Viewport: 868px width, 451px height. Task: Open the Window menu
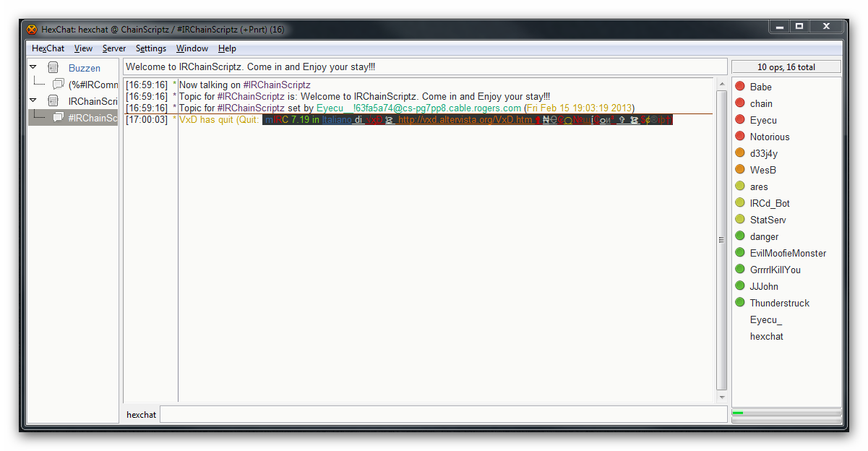point(192,48)
